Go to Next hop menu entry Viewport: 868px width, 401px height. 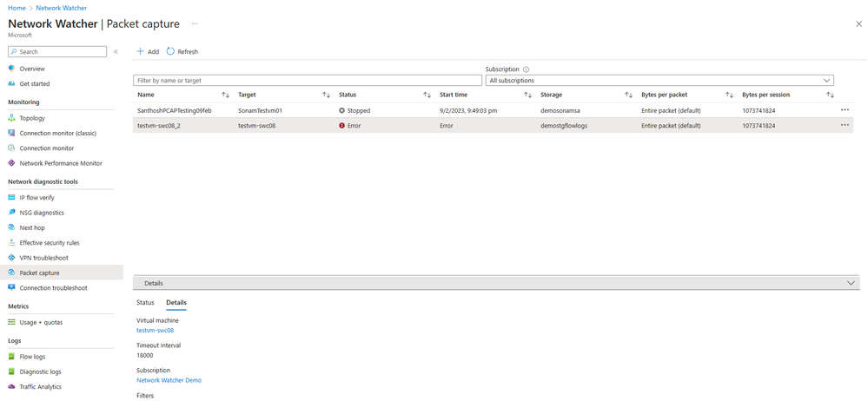tap(32, 227)
